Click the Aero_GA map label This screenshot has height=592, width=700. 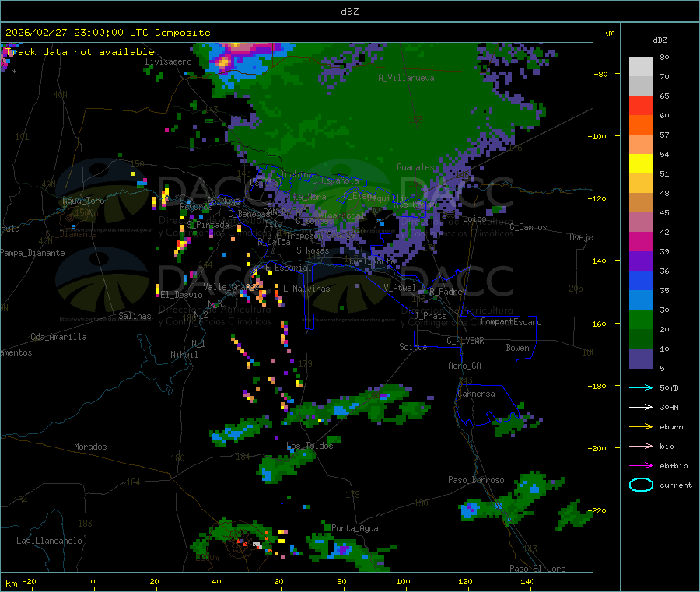465,366
